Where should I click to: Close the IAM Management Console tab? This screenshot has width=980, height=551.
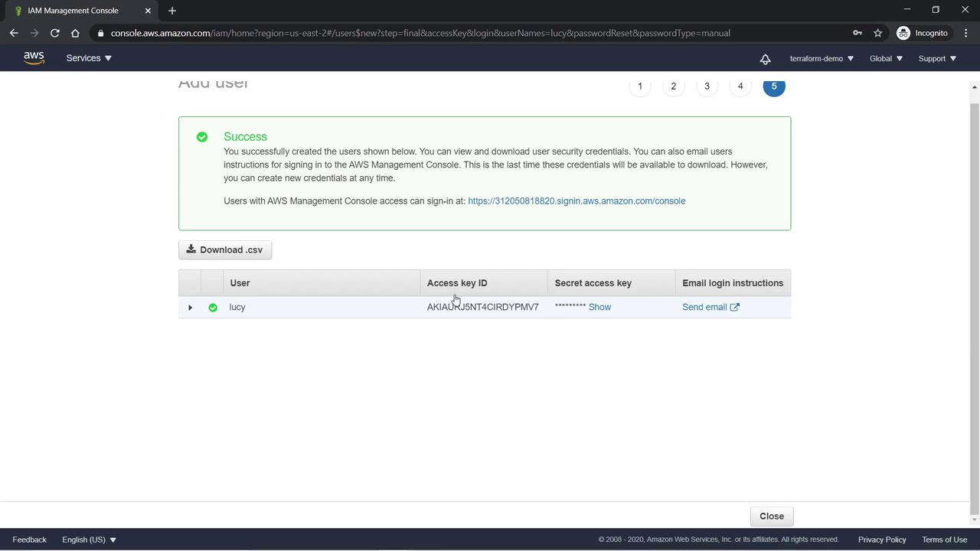[x=148, y=11]
